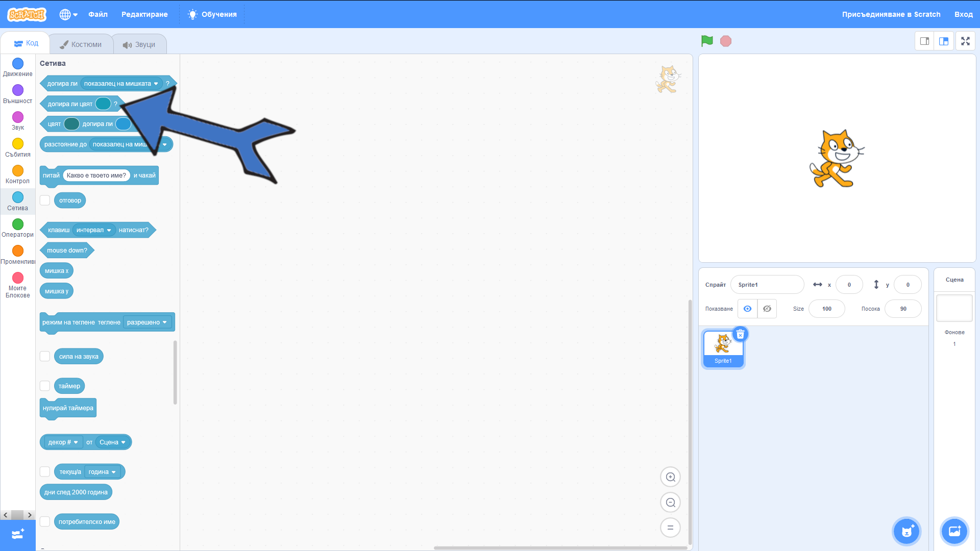This screenshot has height=551, width=980.
Task: Switch to the Костюми tab
Action: (x=81, y=44)
